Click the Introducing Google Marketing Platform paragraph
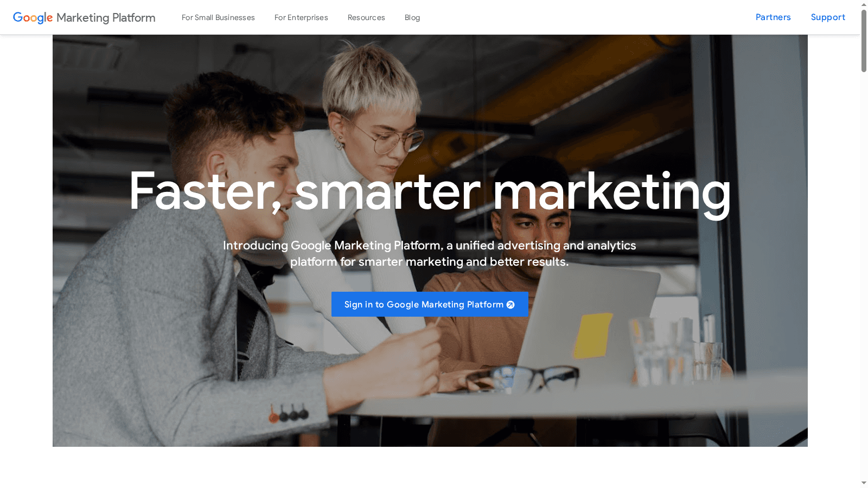The image size is (868, 488). point(430,253)
